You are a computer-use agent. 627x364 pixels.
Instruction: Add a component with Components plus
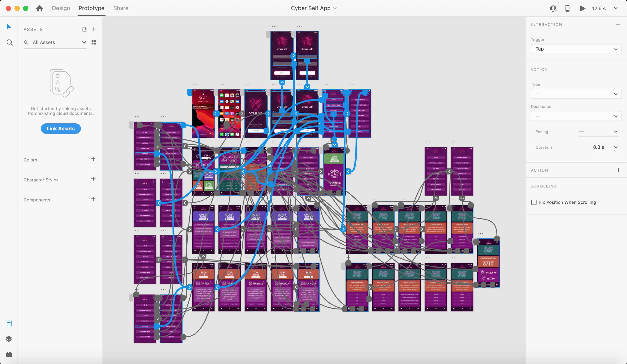93,199
